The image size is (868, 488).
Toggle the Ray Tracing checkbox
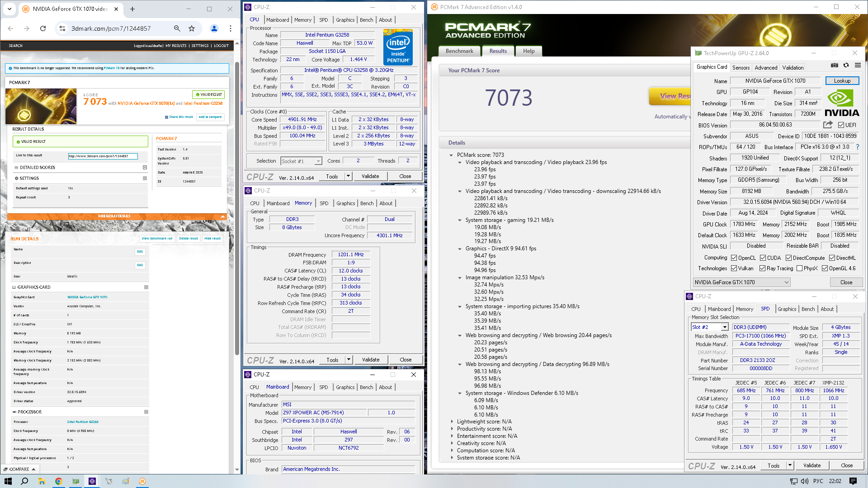(763, 268)
